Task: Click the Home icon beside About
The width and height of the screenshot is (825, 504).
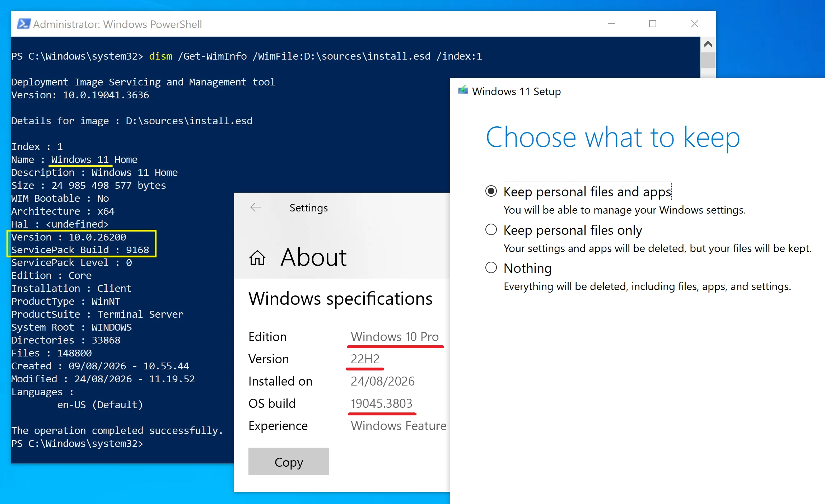Action: (x=257, y=257)
